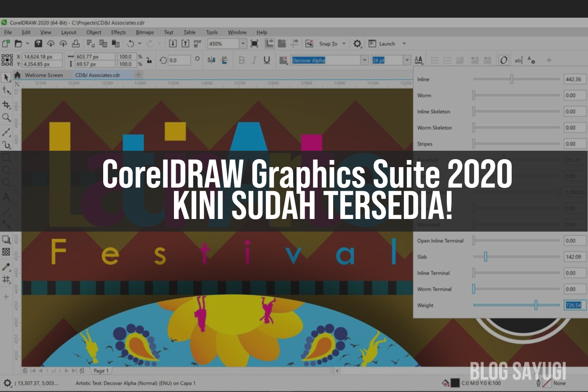Viewport: 588px width, 392px height.
Task: Expand the Undo history dropdown arrow
Action: point(139,43)
